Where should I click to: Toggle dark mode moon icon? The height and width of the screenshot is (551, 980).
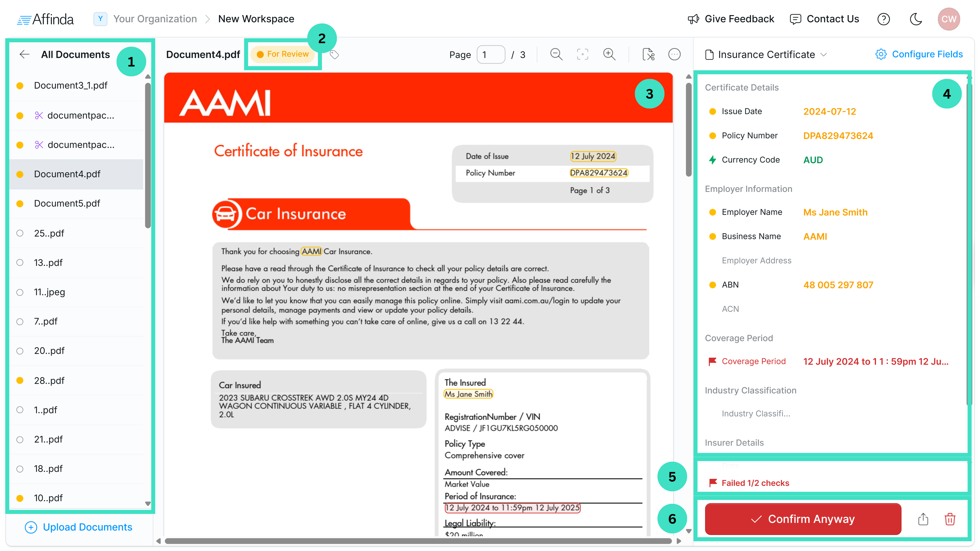click(x=916, y=19)
